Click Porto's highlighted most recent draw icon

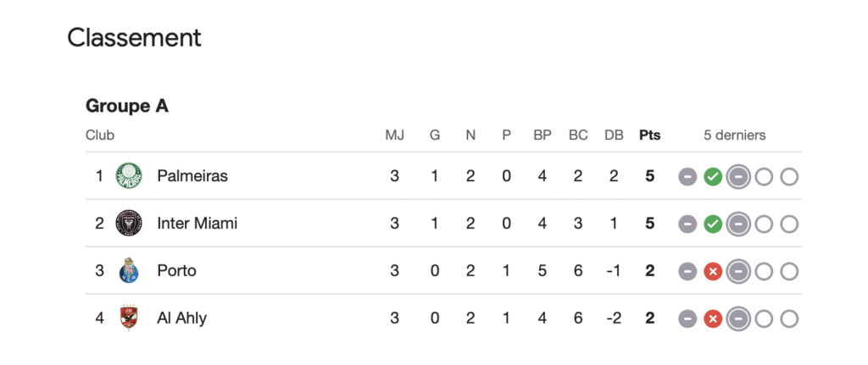pos(738,272)
